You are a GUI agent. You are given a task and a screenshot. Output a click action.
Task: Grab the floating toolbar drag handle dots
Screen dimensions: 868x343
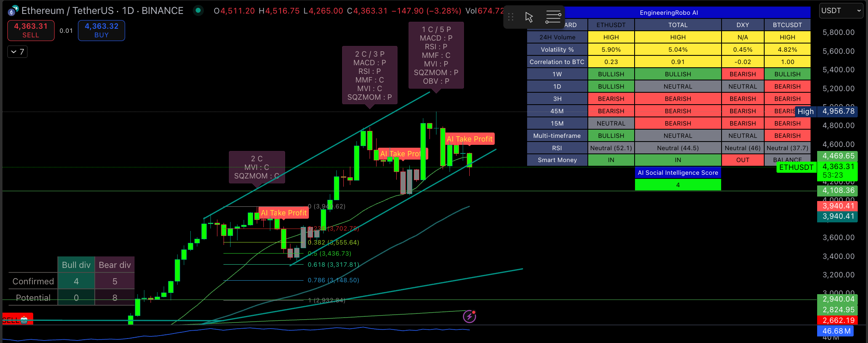coord(511,17)
